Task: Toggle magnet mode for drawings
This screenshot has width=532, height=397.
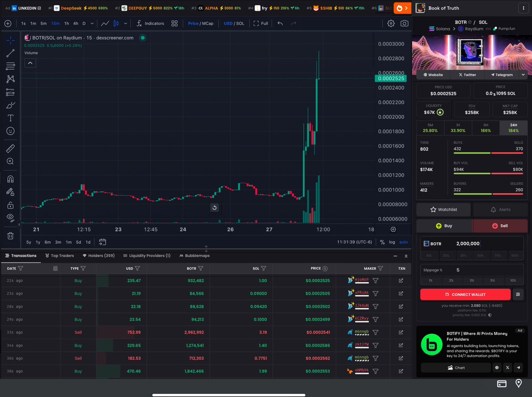Action: (10, 179)
